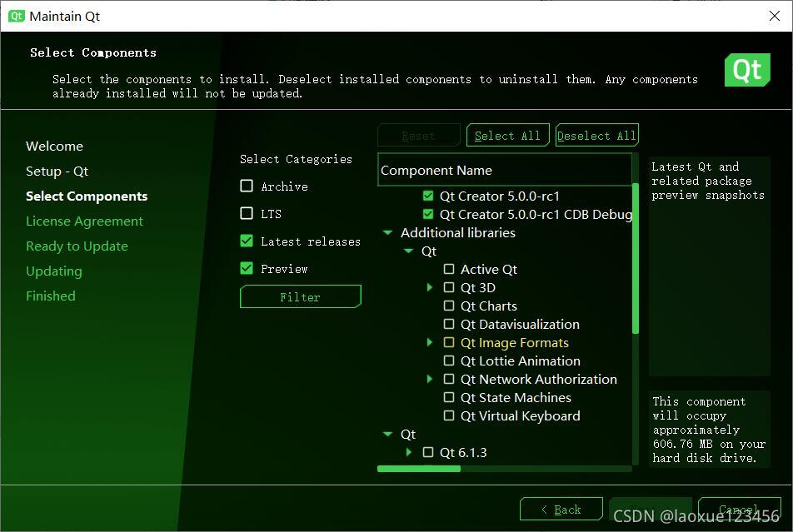Select the Additional libraries row label
The width and height of the screenshot is (793, 532).
click(457, 232)
